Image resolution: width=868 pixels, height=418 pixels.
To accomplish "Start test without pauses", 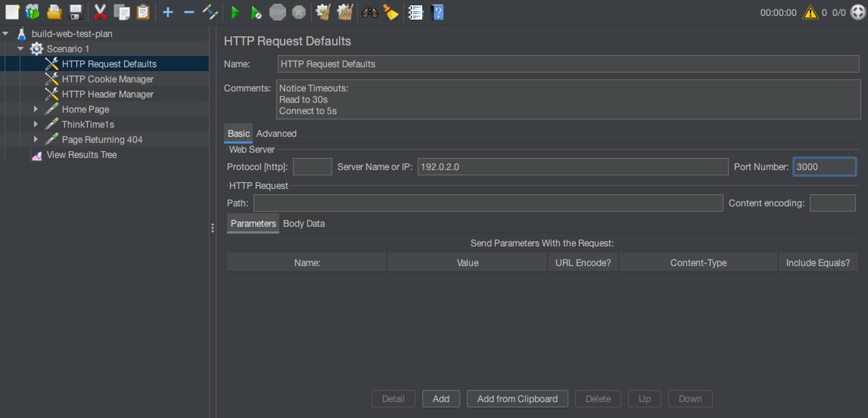I will click(x=256, y=12).
